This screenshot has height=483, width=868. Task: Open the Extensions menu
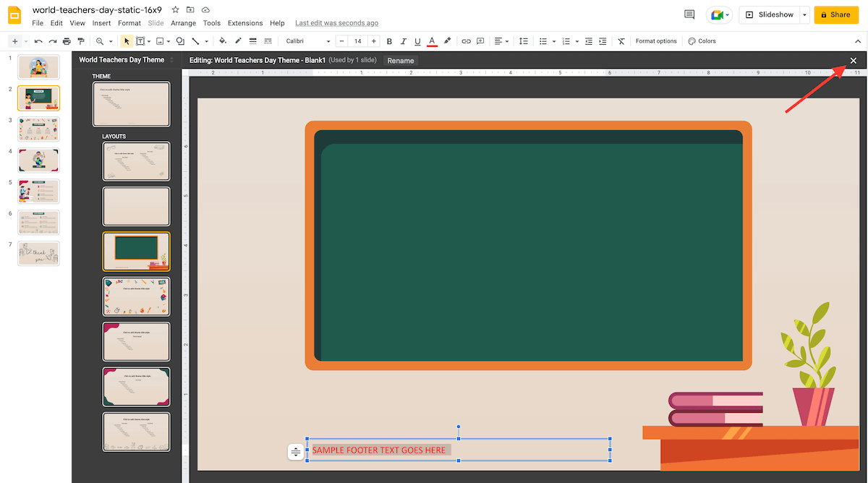[244, 22]
